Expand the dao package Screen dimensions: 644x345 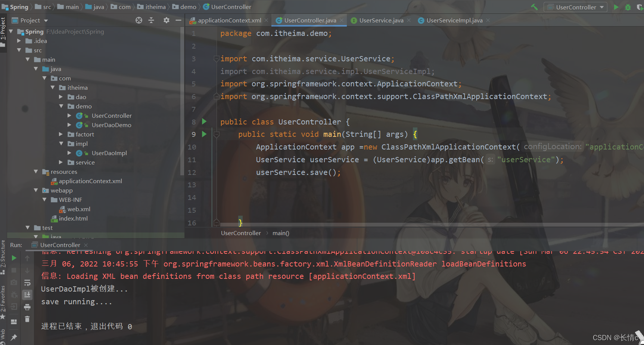point(61,97)
